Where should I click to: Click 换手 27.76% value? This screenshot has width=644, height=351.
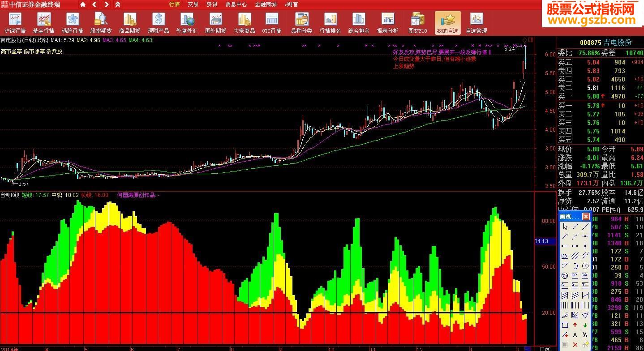point(588,193)
